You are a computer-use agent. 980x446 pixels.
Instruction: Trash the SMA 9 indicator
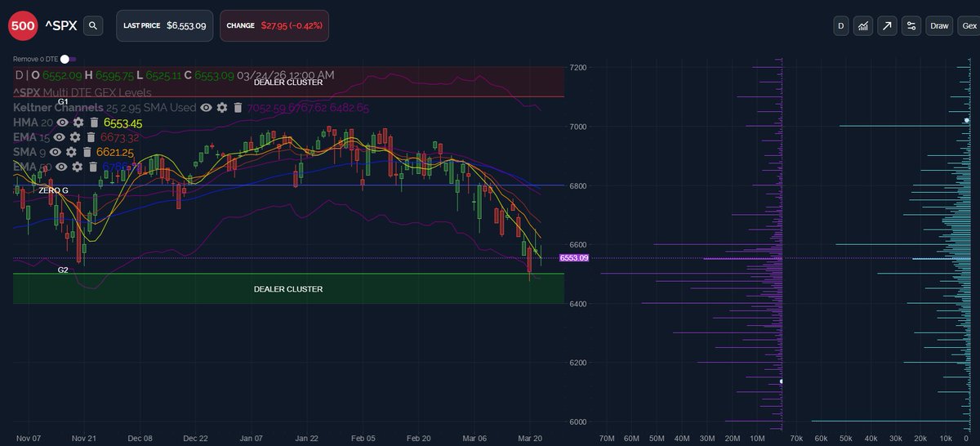87,152
